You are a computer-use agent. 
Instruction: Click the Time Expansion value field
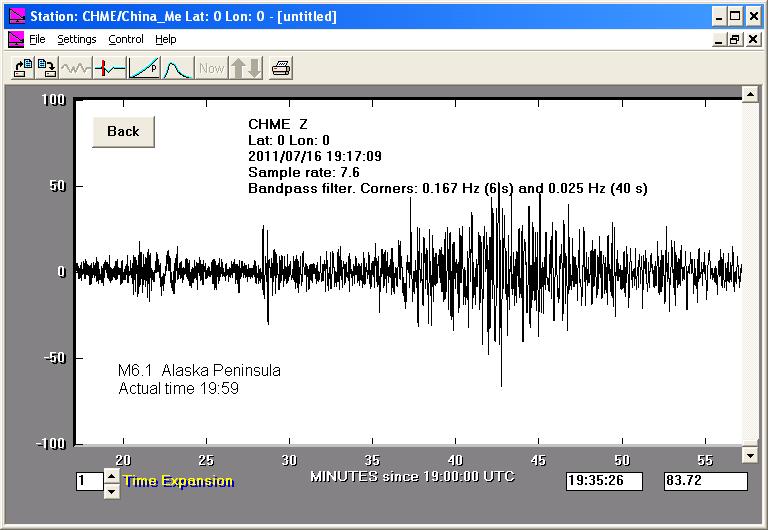(89, 481)
